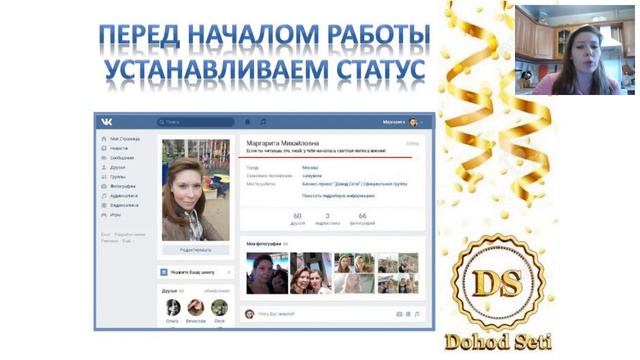Open Новости in sidebar
This screenshot has width=640, height=360.
pyautogui.click(x=119, y=148)
